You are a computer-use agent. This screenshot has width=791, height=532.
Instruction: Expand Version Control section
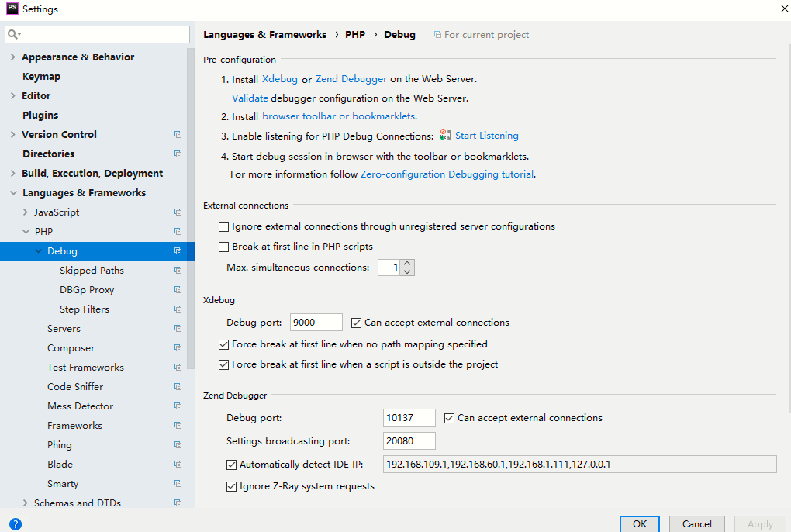click(x=12, y=135)
